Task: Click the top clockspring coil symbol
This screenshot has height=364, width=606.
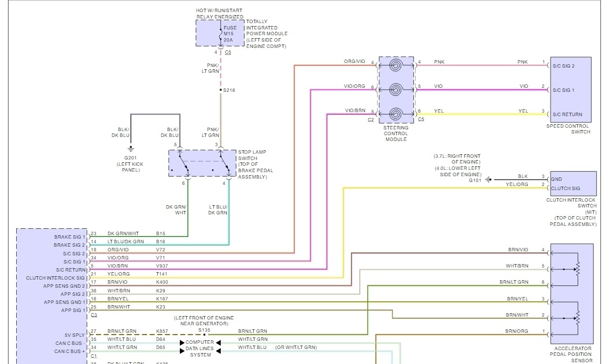Action: tap(396, 65)
